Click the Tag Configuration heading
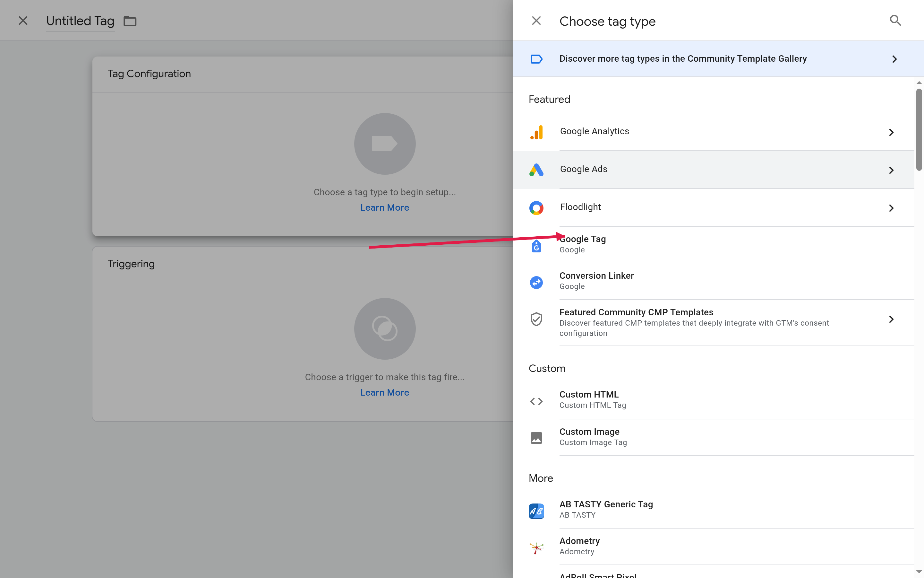This screenshot has width=924, height=578. tap(149, 74)
